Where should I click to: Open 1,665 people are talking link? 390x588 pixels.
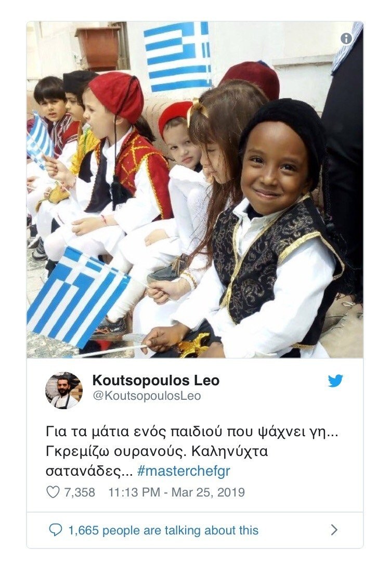pyautogui.click(x=163, y=530)
